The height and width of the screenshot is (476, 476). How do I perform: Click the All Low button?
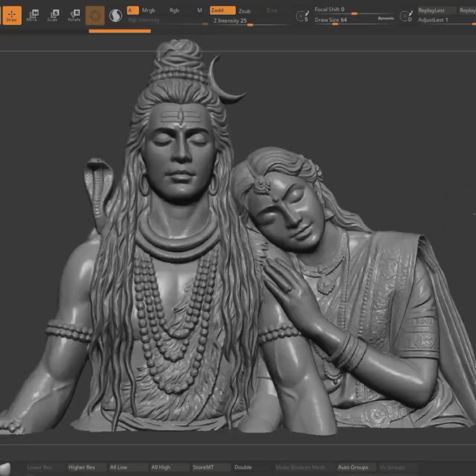point(128,467)
